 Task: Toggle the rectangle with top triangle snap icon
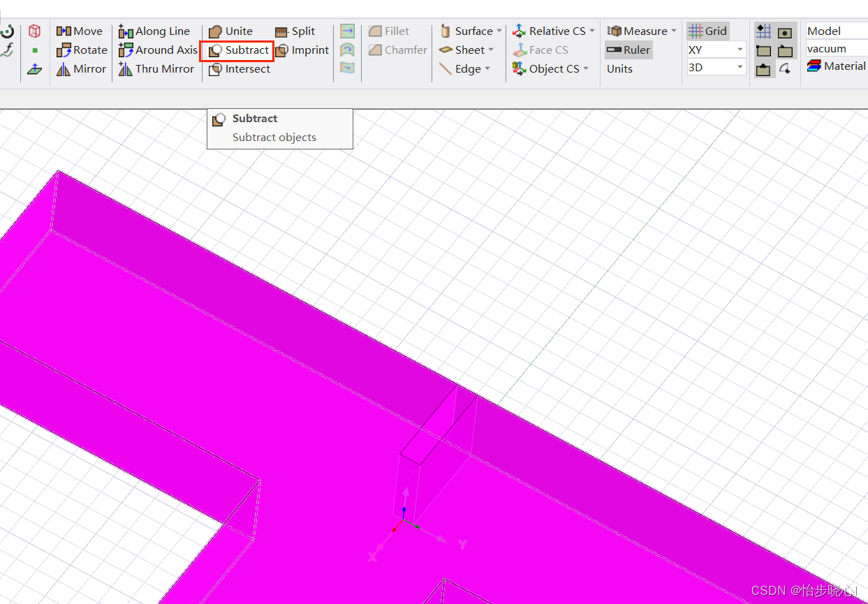(765, 69)
